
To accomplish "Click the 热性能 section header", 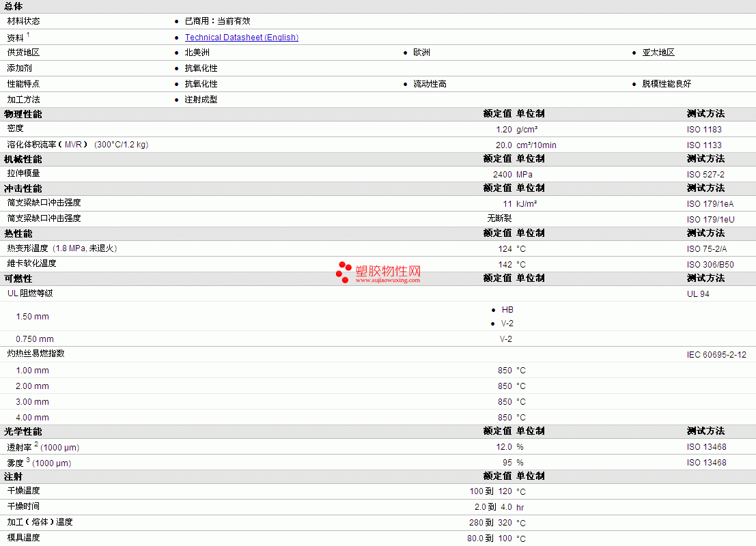I will (x=18, y=233).
